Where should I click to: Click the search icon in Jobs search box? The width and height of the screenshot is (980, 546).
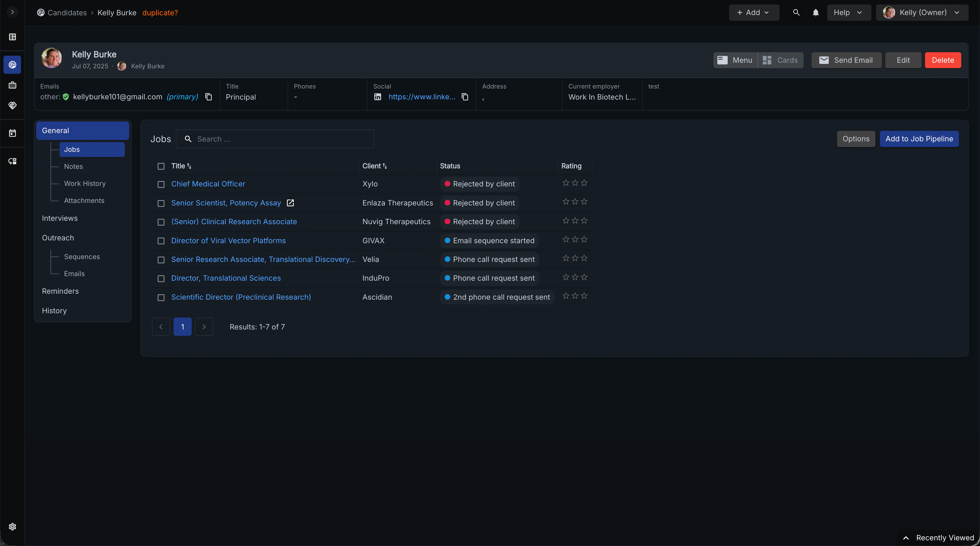tap(188, 139)
